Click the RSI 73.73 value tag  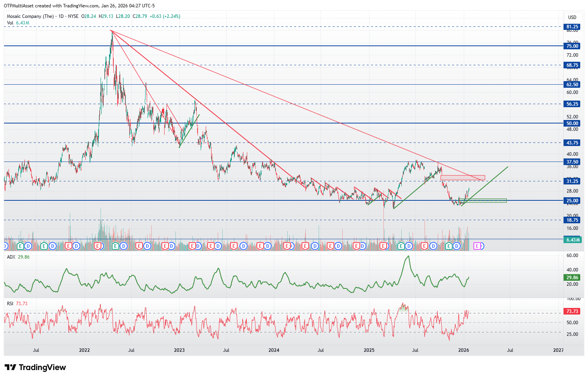(572, 311)
